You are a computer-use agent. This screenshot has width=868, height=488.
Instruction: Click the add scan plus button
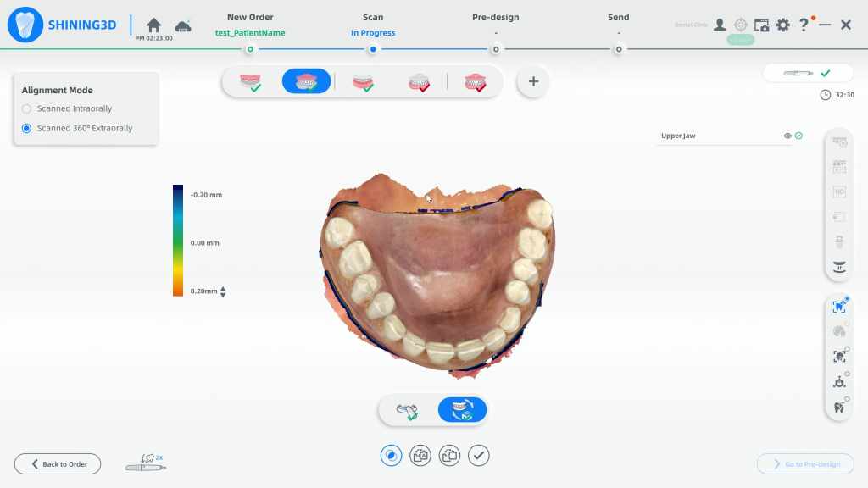coord(533,82)
